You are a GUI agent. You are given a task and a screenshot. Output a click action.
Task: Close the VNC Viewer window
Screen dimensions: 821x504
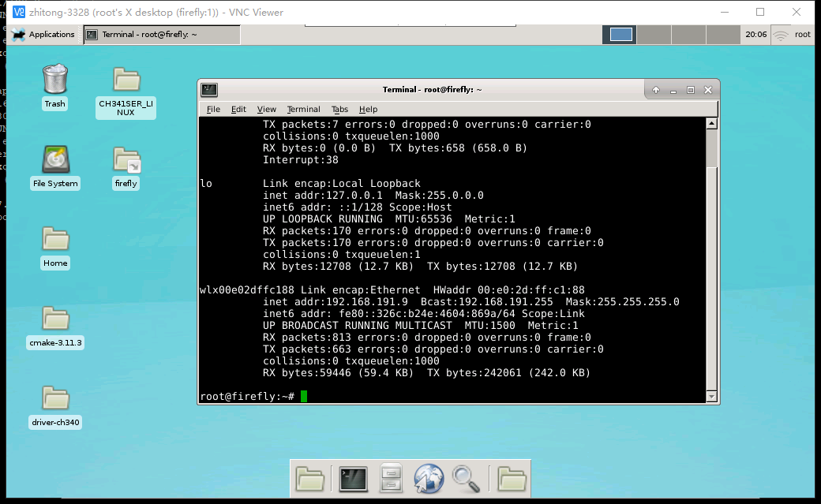tap(797, 12)
